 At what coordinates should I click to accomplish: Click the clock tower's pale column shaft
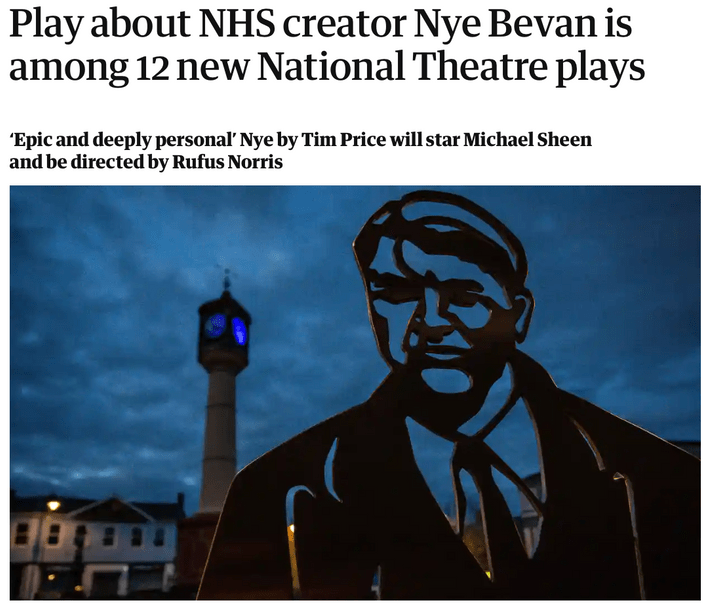pyautogui.click(x=221, y=436)
